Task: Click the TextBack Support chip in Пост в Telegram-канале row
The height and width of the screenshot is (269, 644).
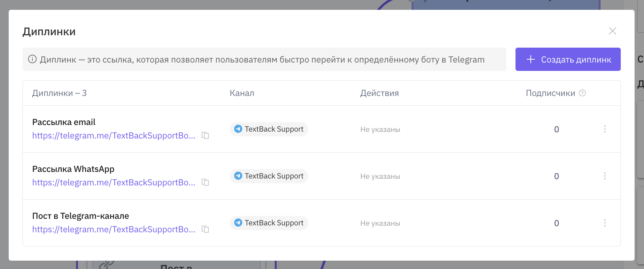Action: point(269,223)
